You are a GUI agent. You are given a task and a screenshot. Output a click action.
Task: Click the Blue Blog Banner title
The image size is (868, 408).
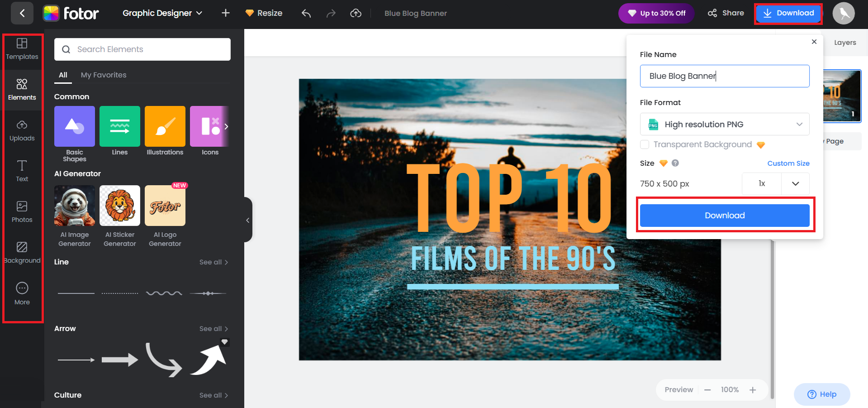pos(416,13)
